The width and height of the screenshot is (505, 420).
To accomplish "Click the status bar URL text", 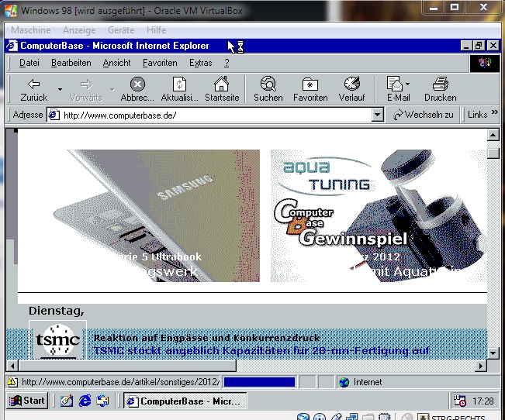I will coord(120,382).
